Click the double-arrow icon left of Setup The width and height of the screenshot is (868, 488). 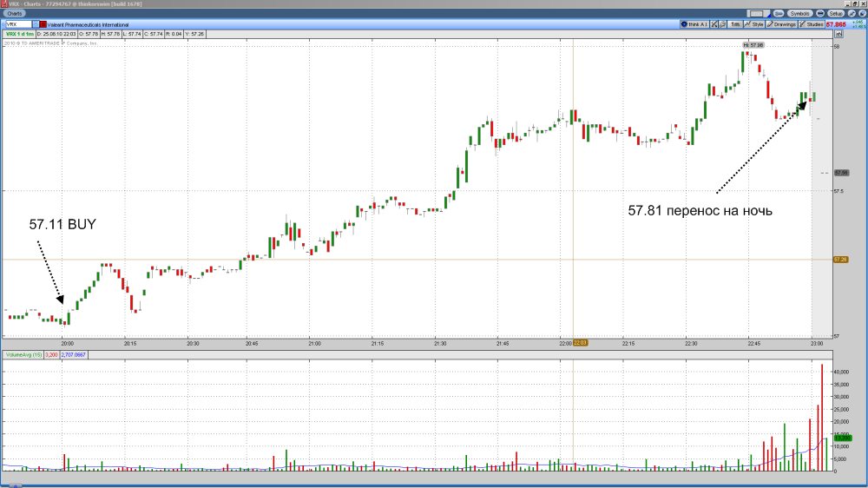(820, 13)
